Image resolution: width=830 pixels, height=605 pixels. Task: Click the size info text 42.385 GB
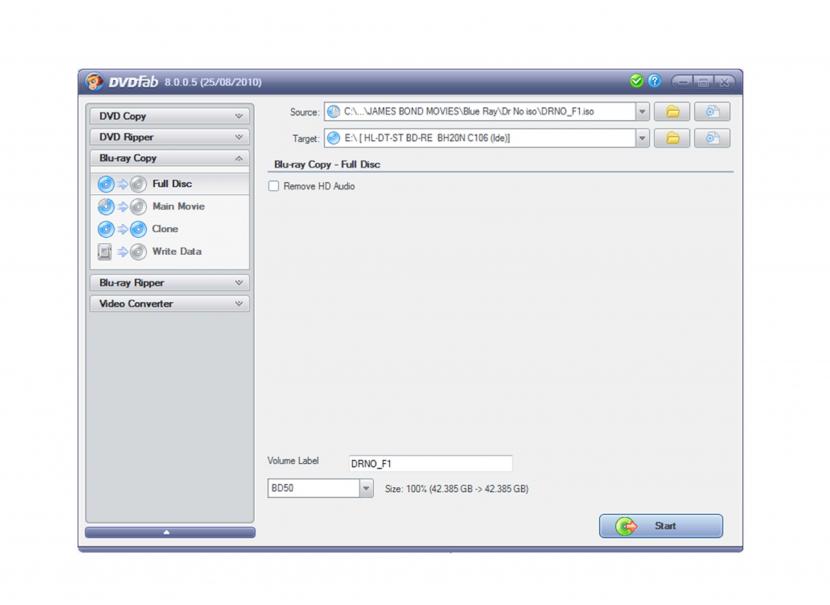456,489
